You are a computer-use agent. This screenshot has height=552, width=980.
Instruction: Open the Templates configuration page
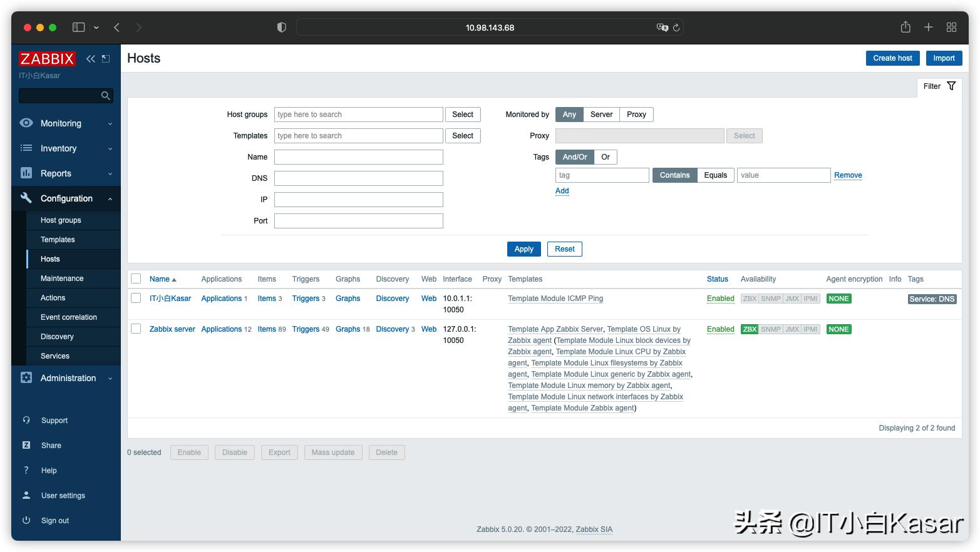click(58, 239)
